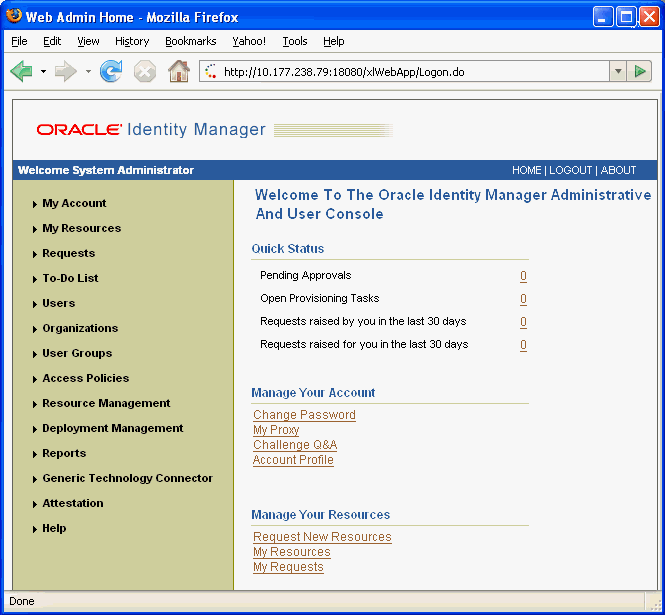Expand the Access Policies arrow
The height and width of the screenshot is (615, 665).
point(35,380)
